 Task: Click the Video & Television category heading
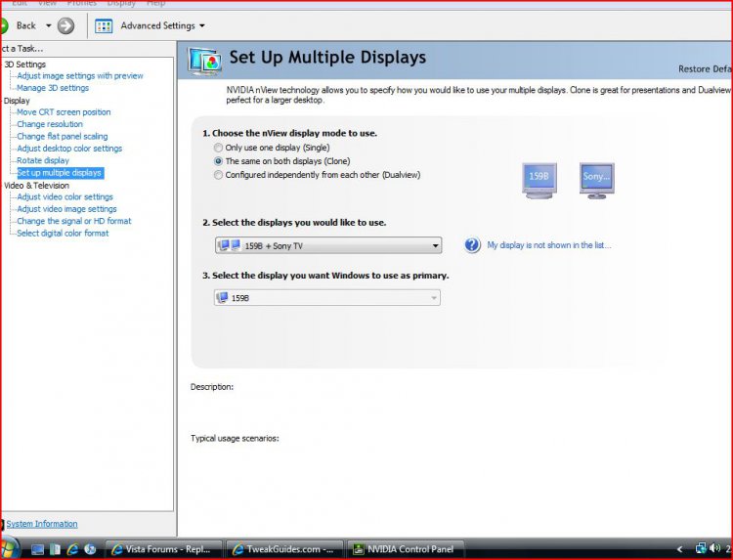(x=36, y=186)
